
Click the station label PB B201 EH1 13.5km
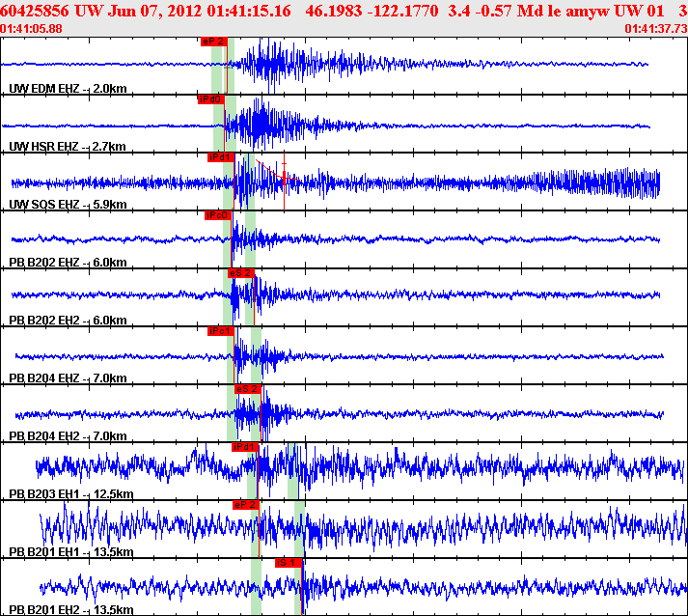(x=71, y=552)
